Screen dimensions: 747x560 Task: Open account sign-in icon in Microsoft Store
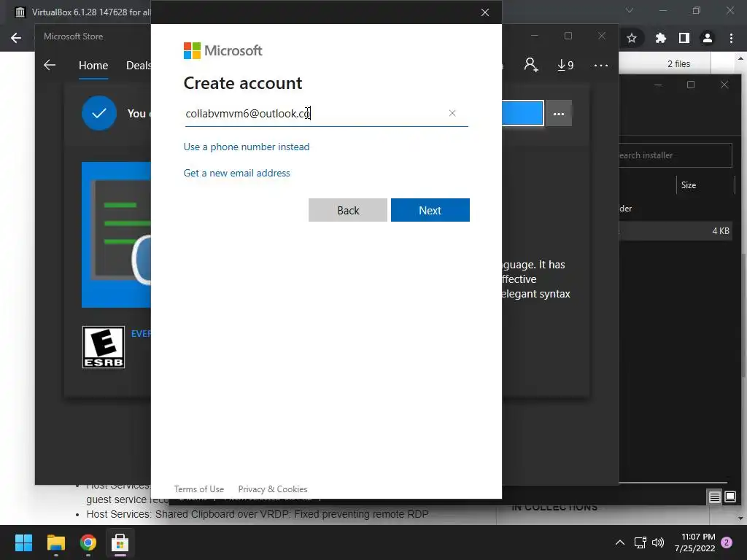[531, 65]
